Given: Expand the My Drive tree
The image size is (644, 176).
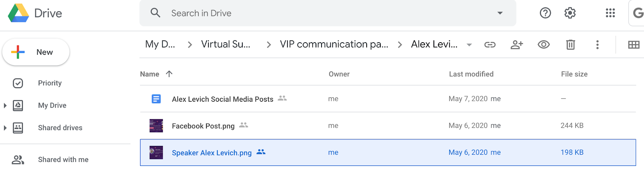Looking at the screenshot, I should coord(5,106).
